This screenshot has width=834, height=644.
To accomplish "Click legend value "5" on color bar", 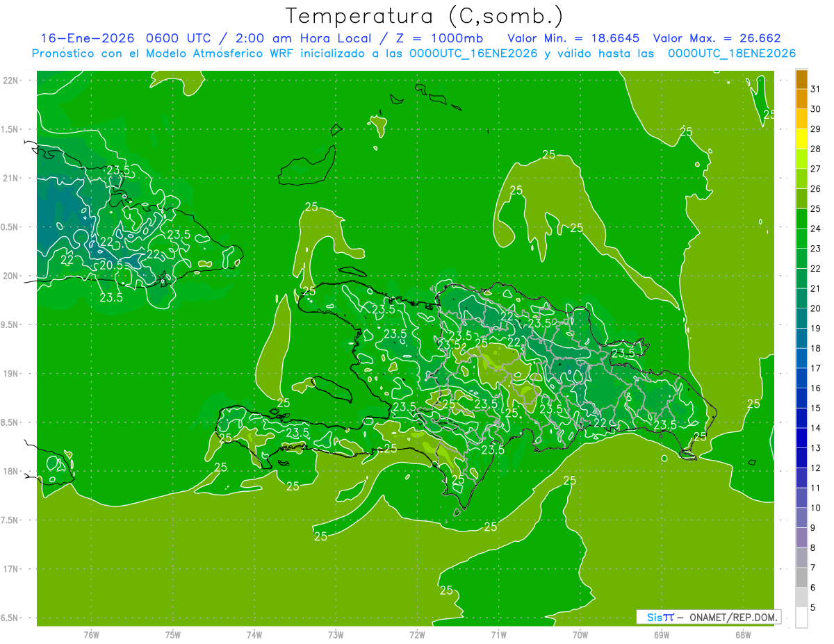I will (814, 608).
